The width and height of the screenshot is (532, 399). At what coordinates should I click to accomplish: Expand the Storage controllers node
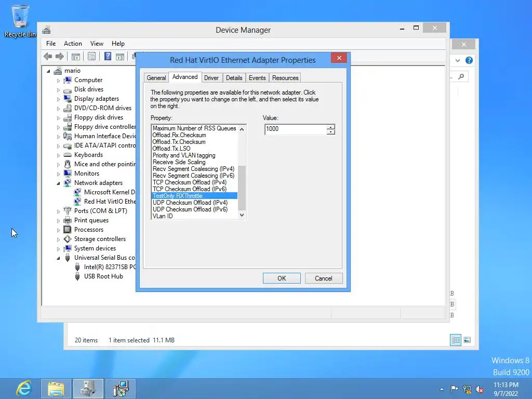point(58,240)
